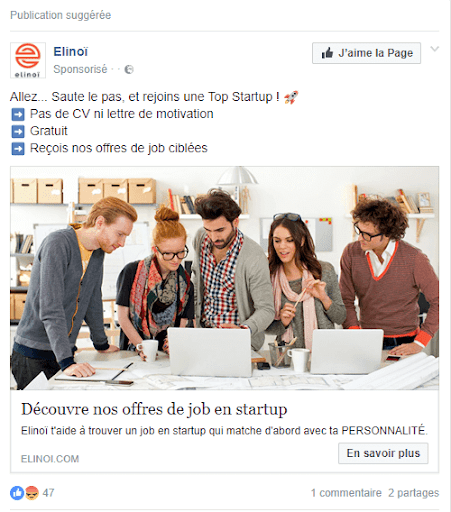This screenshot has height=512, width=451.
Task: Click the En savoir plus button
Action: pyautogui.click(x=383, y=453)
